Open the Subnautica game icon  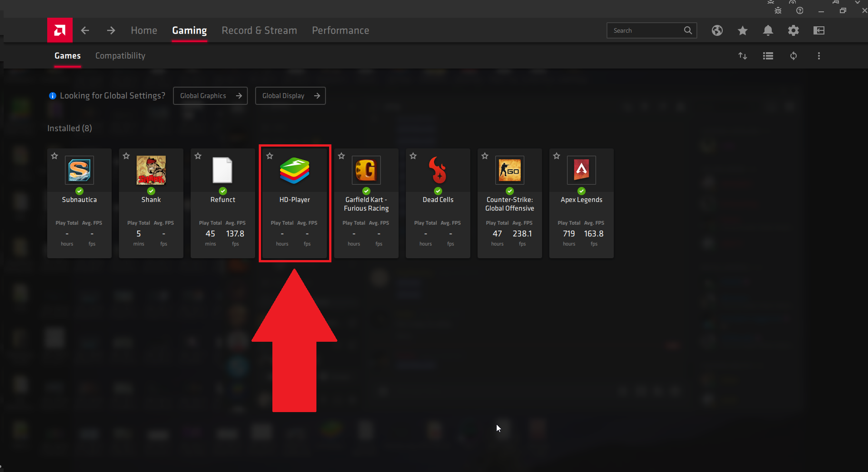click(79, 170)
